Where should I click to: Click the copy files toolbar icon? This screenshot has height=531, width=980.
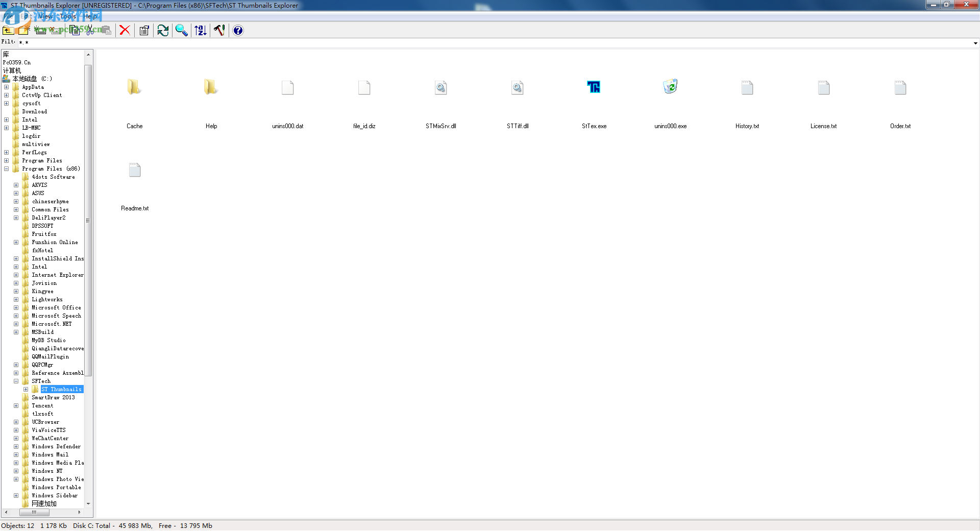coord(75,31)
